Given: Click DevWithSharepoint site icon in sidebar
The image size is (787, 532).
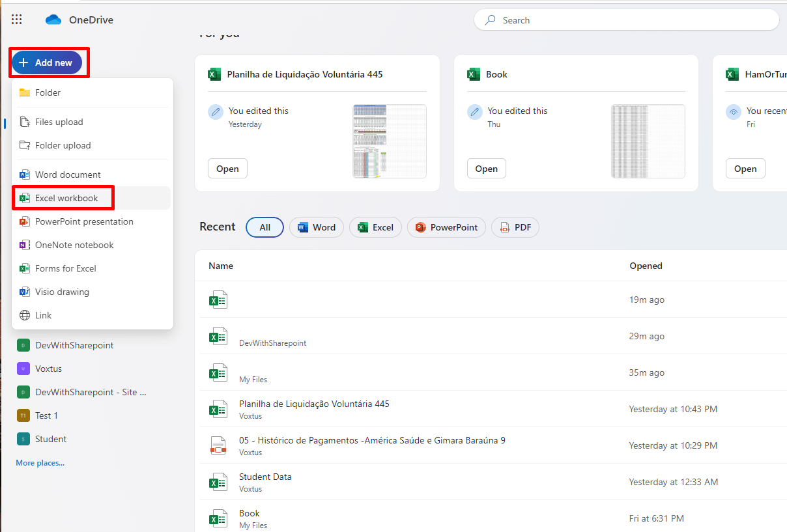Looking at the screenshot, I should coord(23,345).
